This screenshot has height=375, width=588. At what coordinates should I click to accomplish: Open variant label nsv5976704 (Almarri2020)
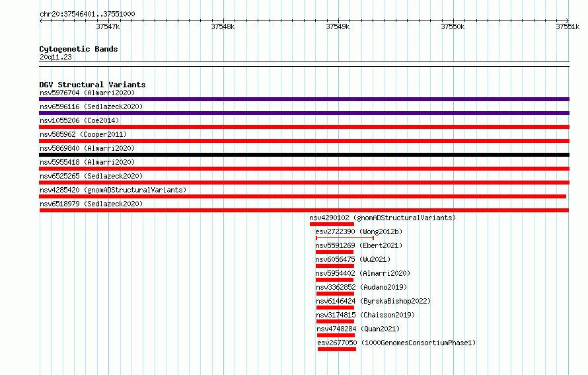(x=87, y=93)
